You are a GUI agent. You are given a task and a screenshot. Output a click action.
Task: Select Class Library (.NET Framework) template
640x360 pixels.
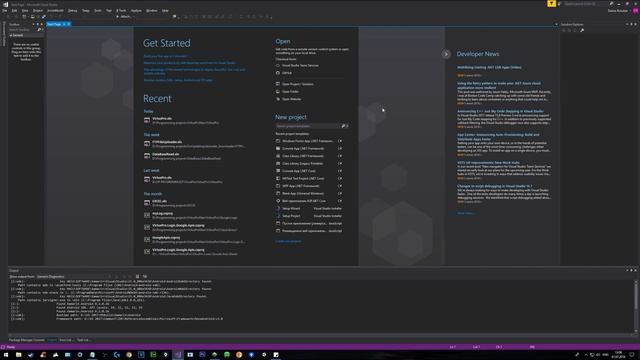[x=309, y=156]
